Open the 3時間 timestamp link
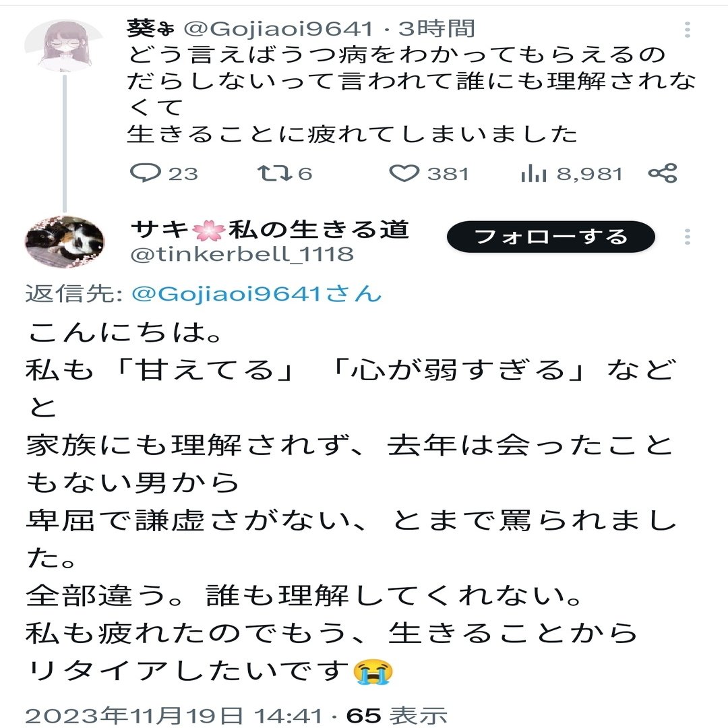 (x=437, y=29)
